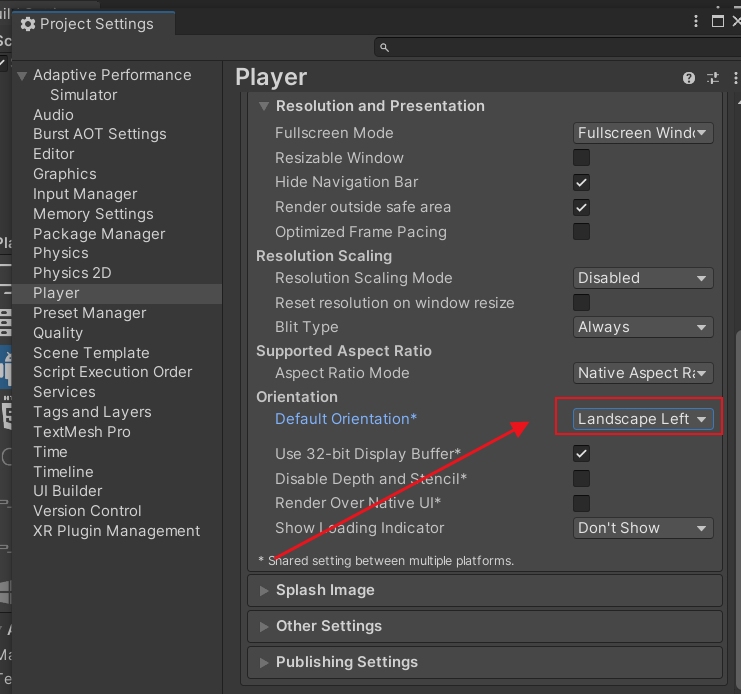Select the Adaptive Performance category
This screenshot has width=741, height=694.
(x=112, y=75)
